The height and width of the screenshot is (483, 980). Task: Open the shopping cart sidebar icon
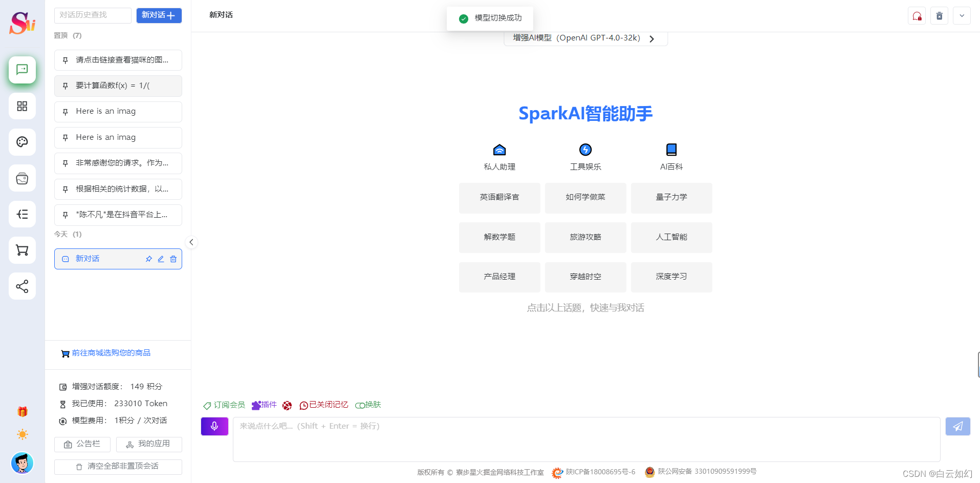pos(22,250)
